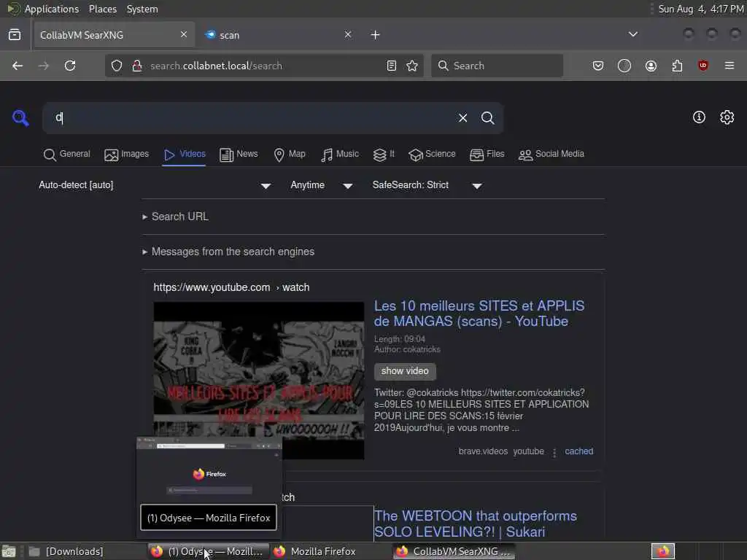This screenshot has height=560, width=747.
Task: Focus the Firefox Search box in toolbar
Action: (497, 66)
